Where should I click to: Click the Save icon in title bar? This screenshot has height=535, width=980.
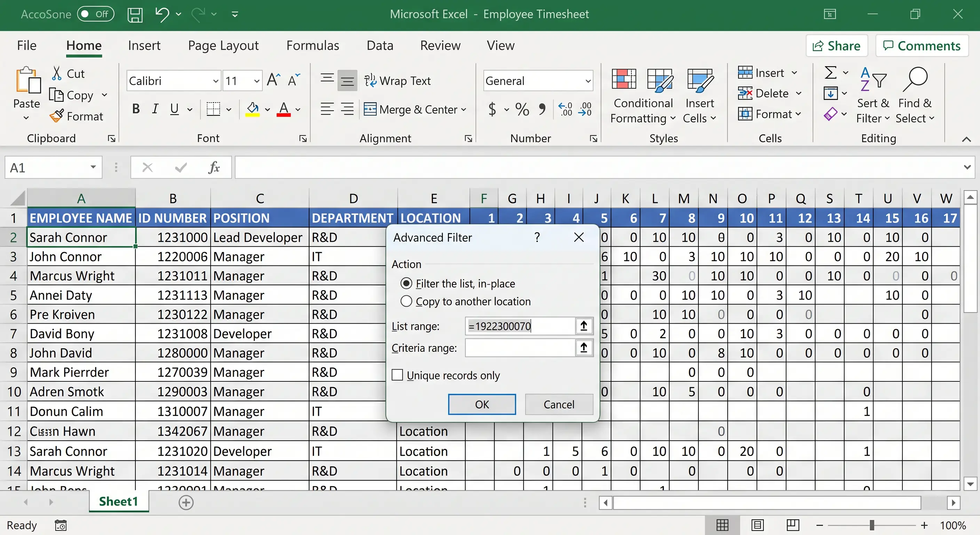[135, 15]
